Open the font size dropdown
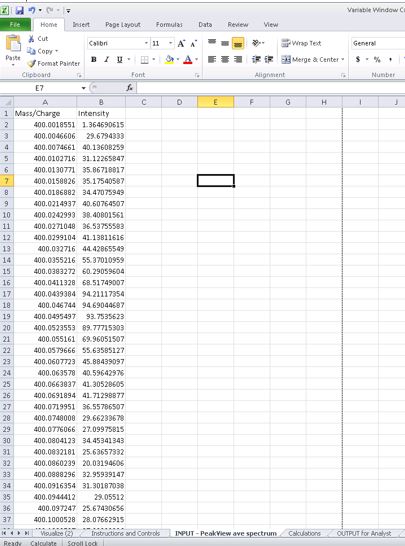The image size is (405, 546). [171, 44]
